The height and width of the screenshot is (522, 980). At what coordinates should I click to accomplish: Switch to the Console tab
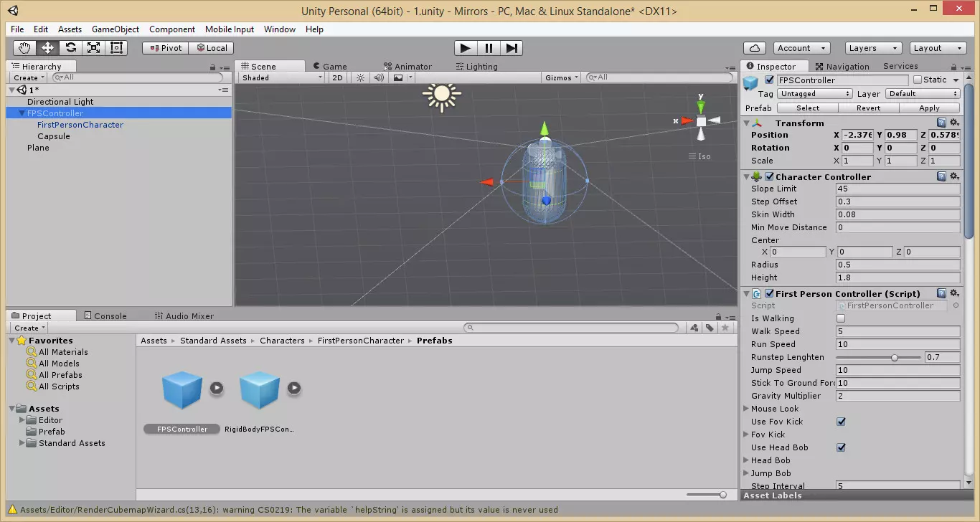click(x=105, y=315)
